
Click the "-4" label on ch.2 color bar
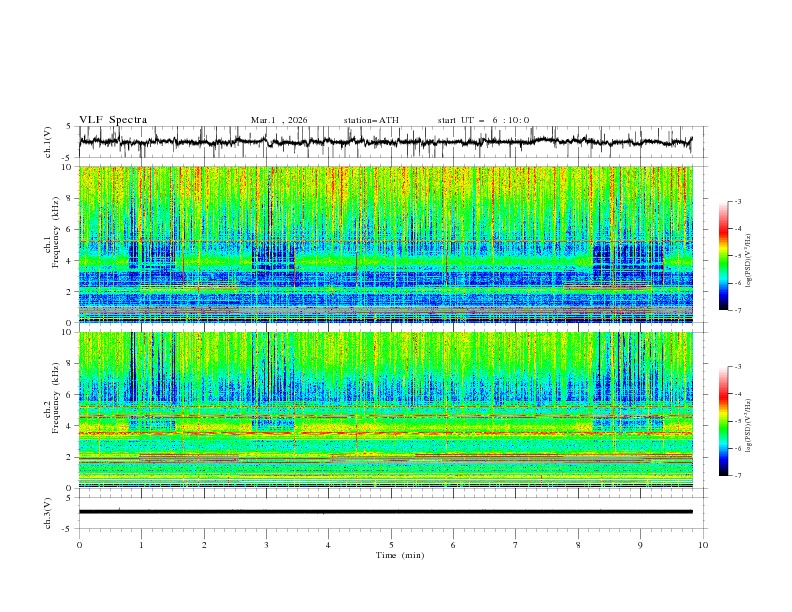coord(738,394)
